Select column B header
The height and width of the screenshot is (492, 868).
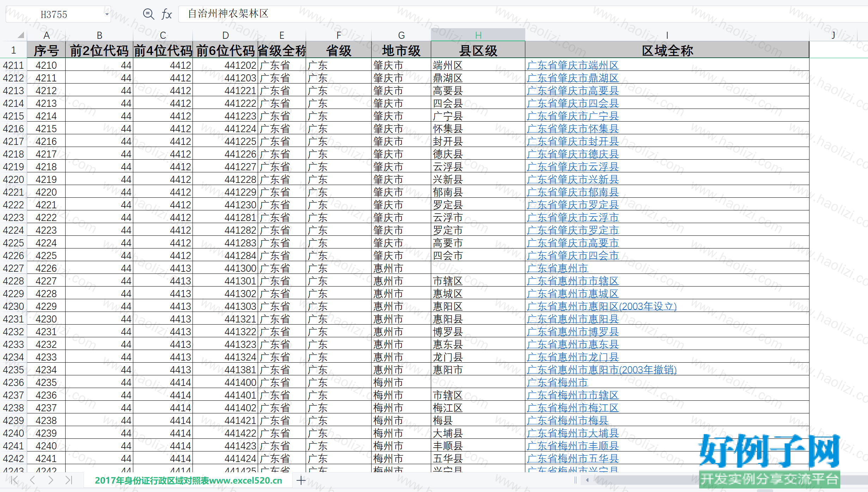99,35
